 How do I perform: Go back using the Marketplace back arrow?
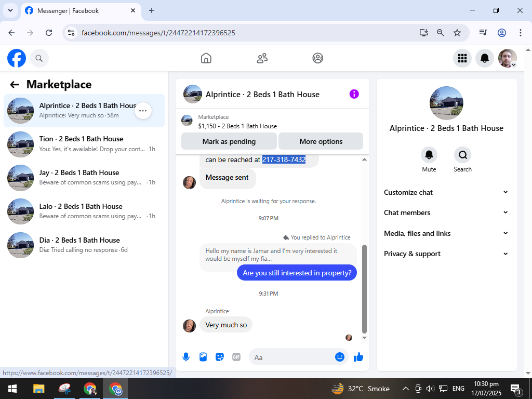coord(15,85)
